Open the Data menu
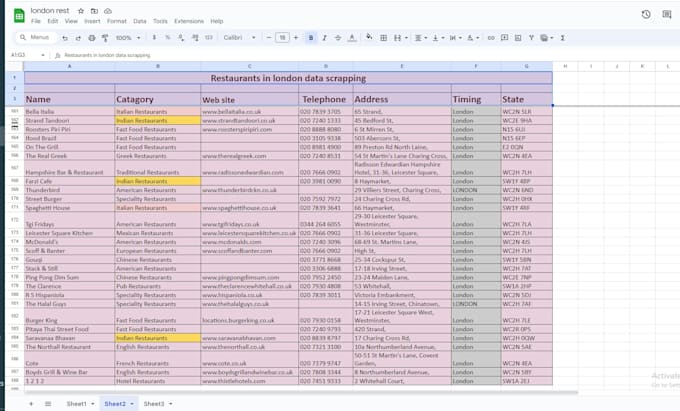 140,21
